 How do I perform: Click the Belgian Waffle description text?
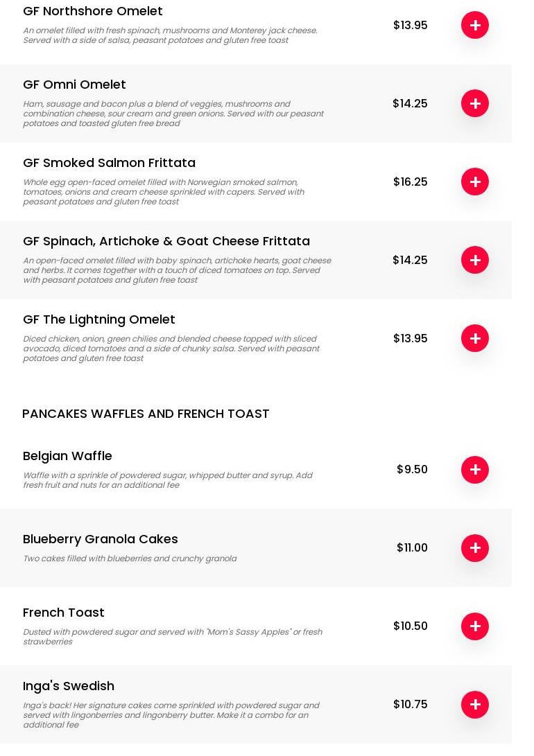click(167, 480)
